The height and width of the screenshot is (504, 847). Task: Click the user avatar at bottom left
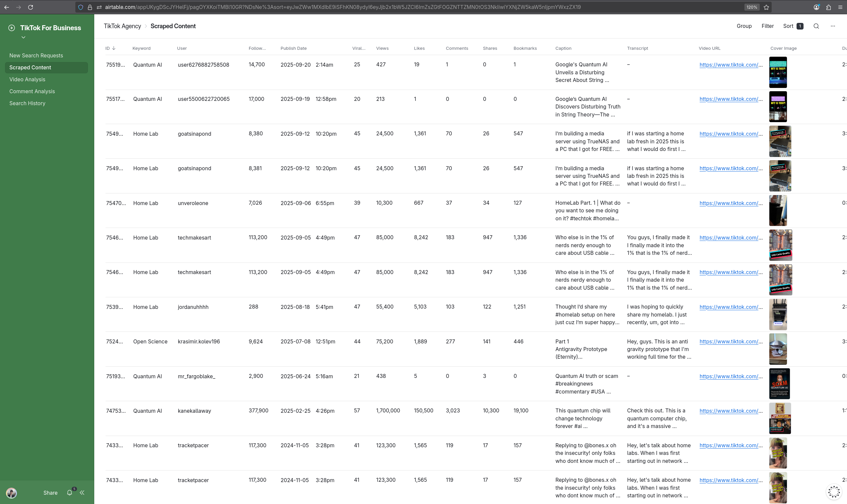coord(11,493)
